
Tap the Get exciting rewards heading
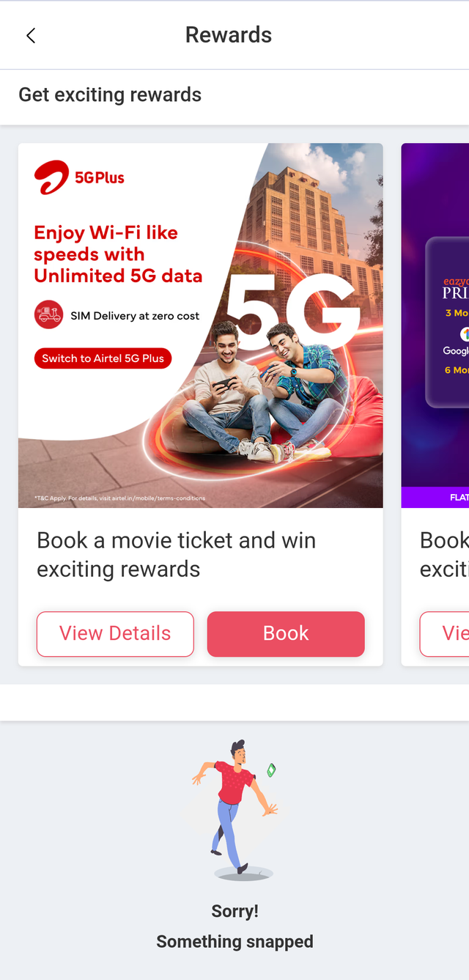point(110,95)
